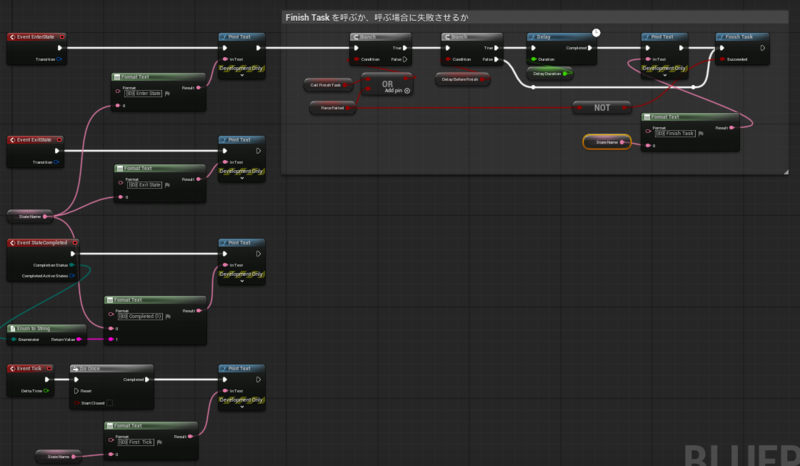Edit the '{0} First Tick' format field
The image size is (800, 466).
click(136, 442)
